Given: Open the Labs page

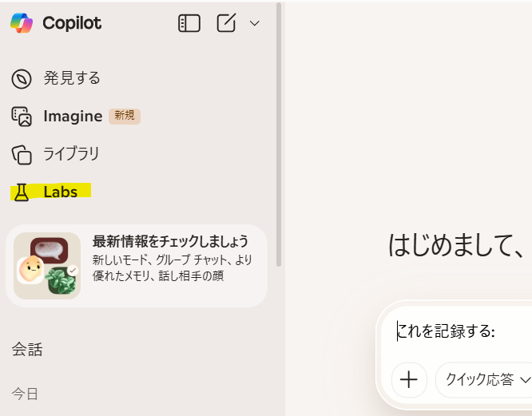Looking at the screenshot, I should pos(61,192).
